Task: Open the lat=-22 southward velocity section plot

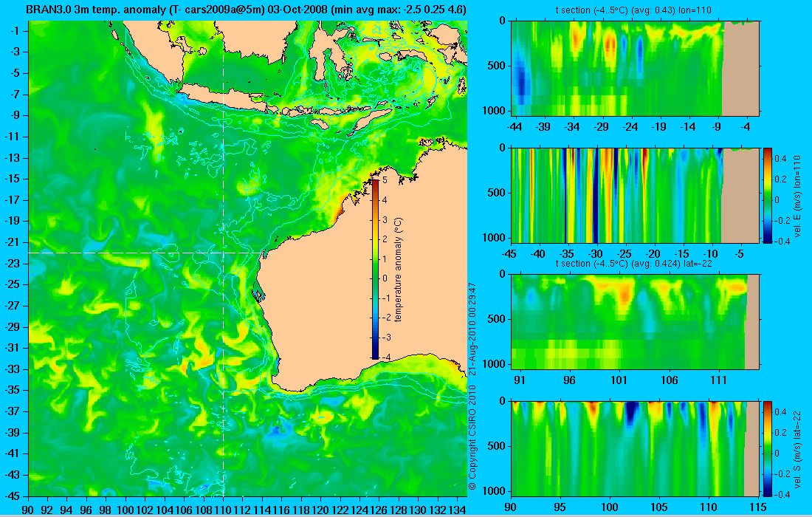Action: 635,448
